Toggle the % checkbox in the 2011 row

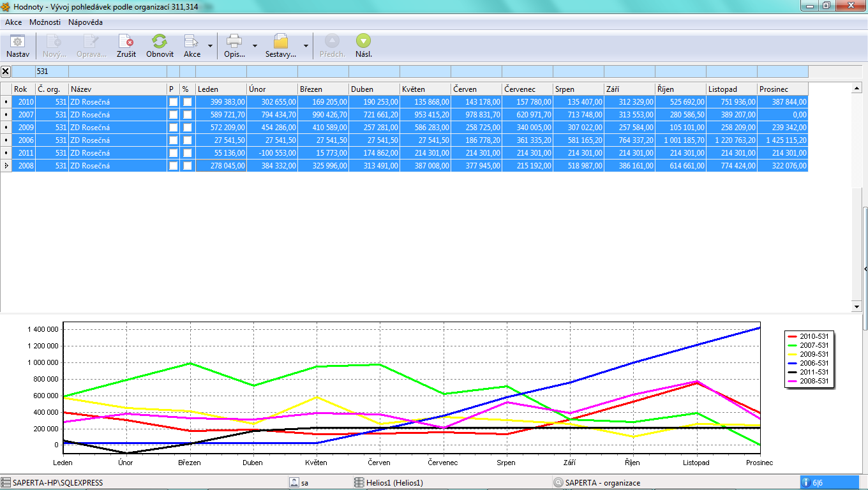(x=188, y=152)
